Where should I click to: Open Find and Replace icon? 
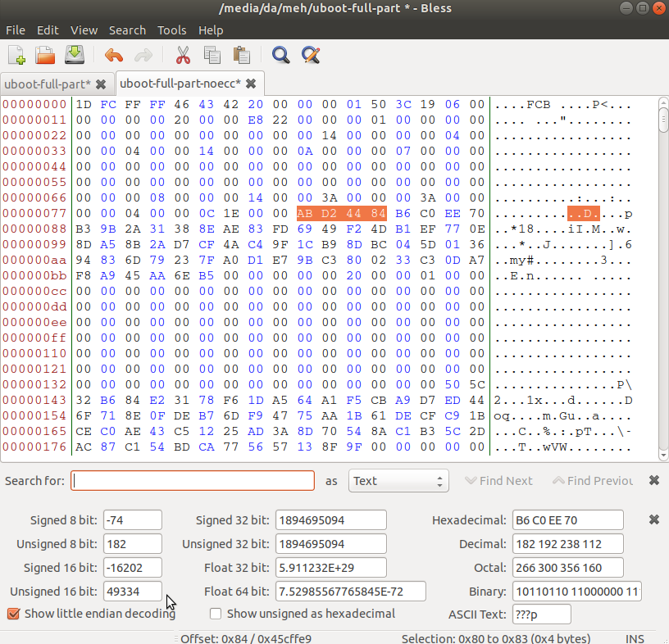311,56
